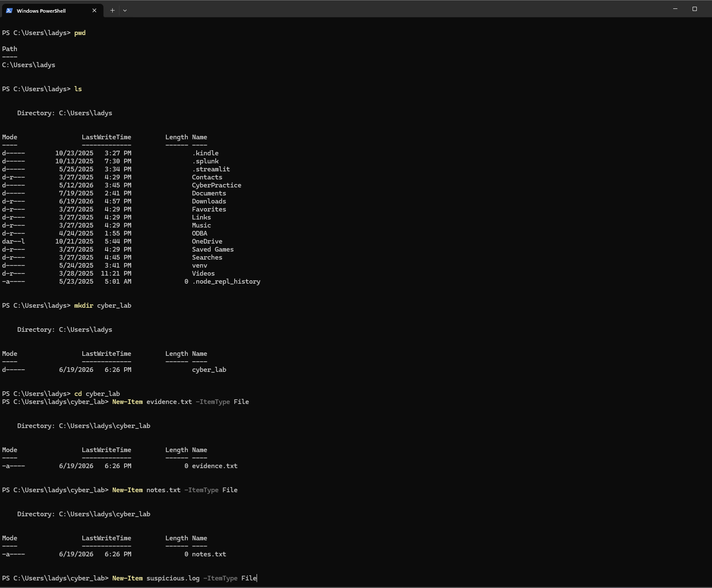
Task: Click 'notes.txt' in the New-Item command
Action: [163, 490]
